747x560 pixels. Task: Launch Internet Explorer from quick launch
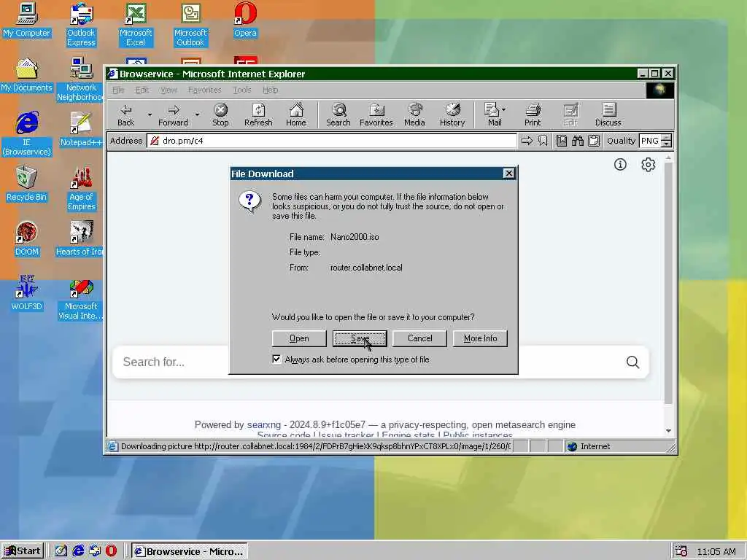pyautogui.click(x=78, y=551)
